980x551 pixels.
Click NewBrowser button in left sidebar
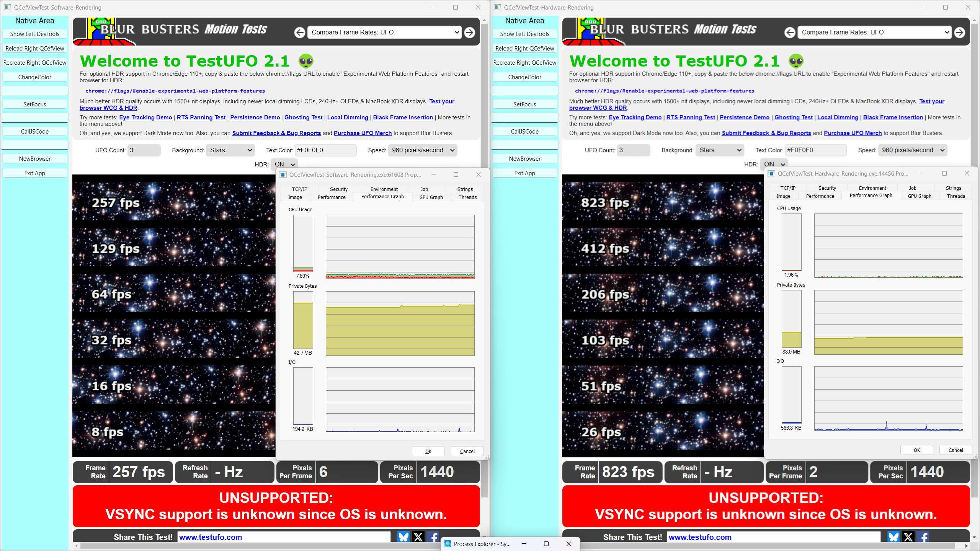click(x=35, y=158)
